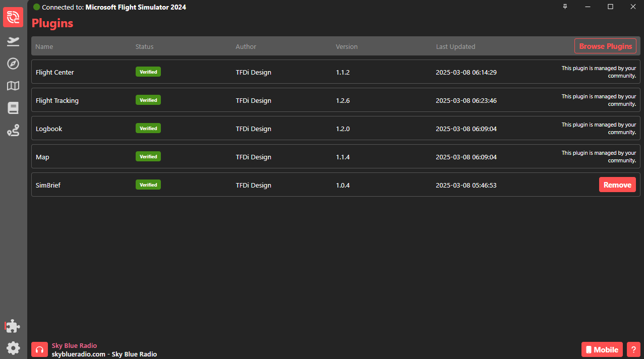Screen dimensions: 644x359
Task: Click the skyblueradio.com station text
Action: [x=104, y=354]
